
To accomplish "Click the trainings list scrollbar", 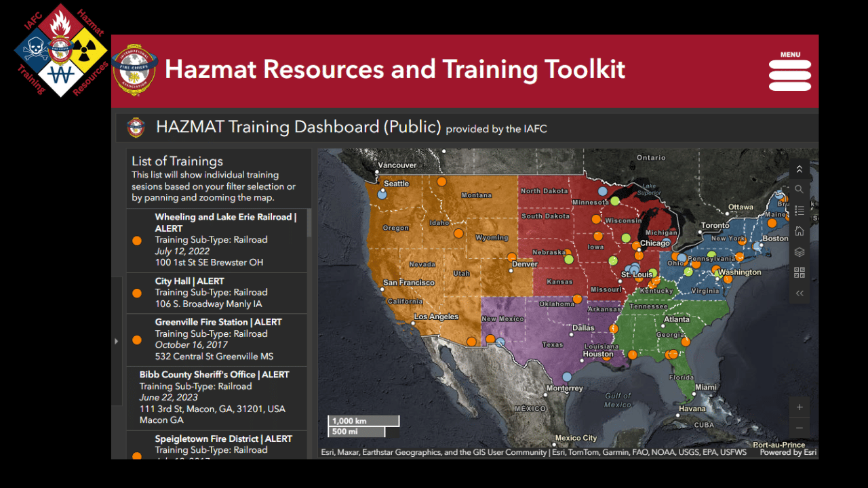I will click(x=309, y=224).
